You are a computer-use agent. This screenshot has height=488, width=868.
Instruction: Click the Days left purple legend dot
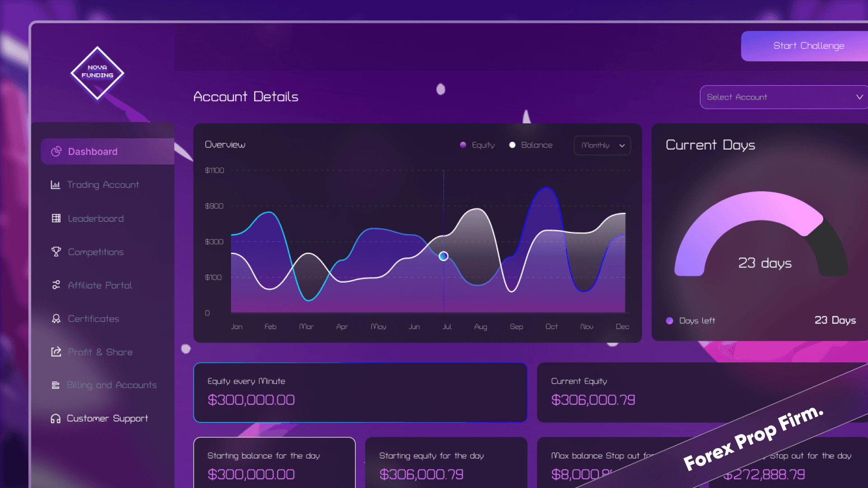point(670,321)
